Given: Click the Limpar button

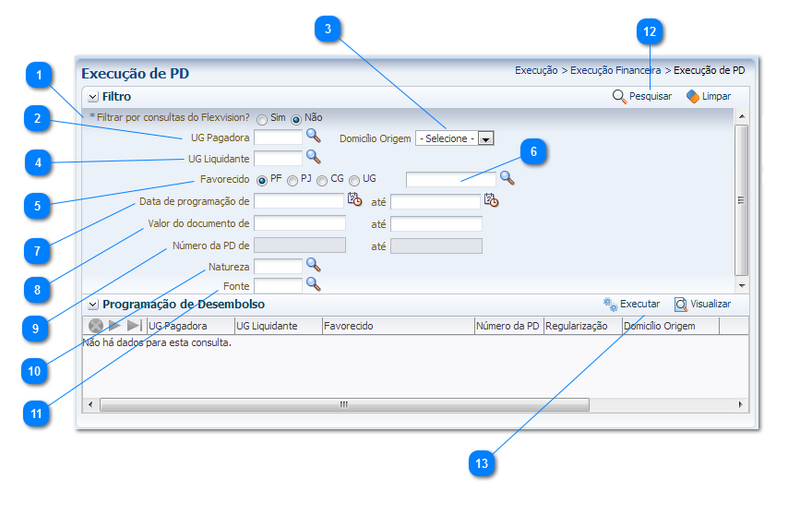Looking at the screenshot, I should (708, 97).
